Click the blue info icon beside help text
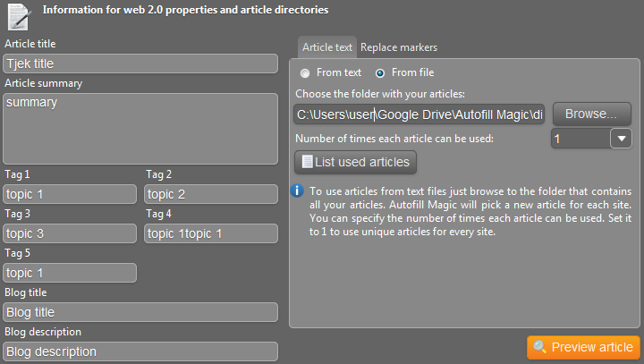 pos(297,191)
